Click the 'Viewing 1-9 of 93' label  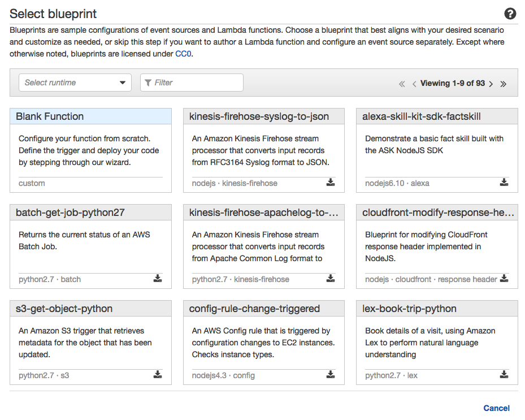point(452,83)
